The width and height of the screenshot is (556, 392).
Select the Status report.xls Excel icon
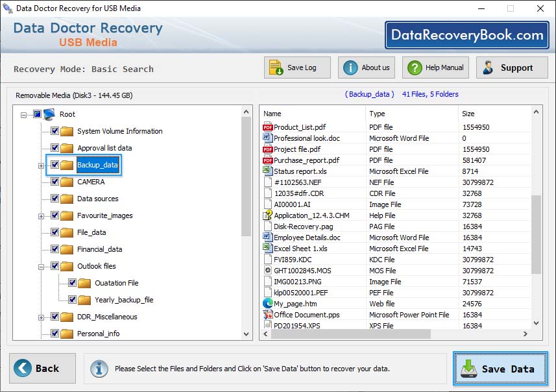pyautogui.click(x=268, y=171)
